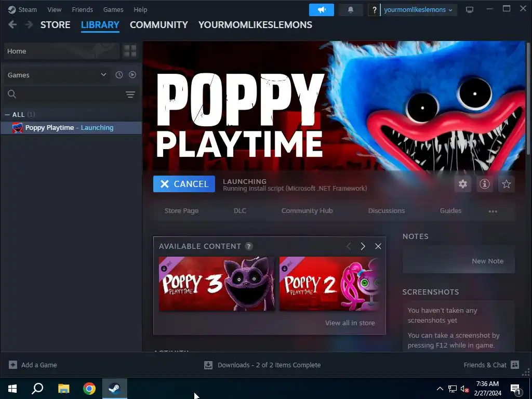
Task: Open the more links ellipsis menu
Action: (x=493, y=211)
